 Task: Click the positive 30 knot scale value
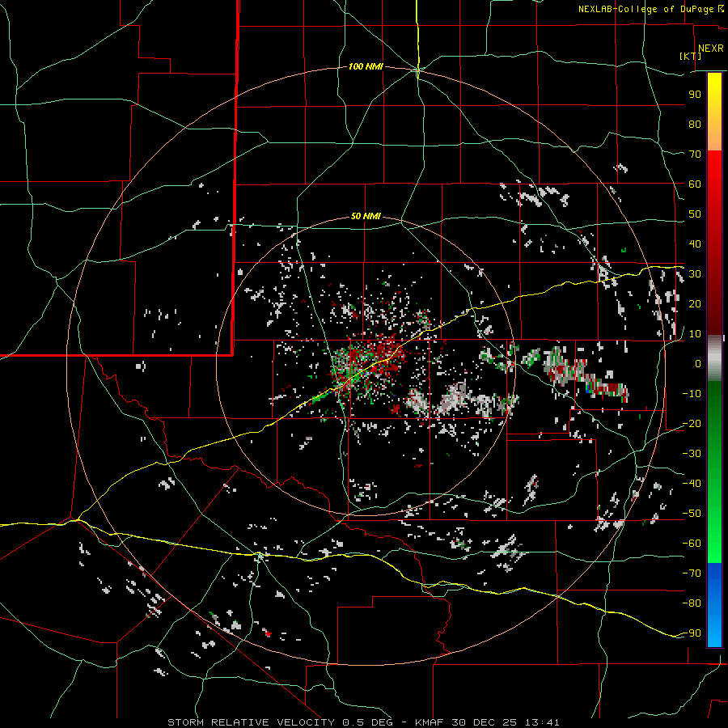click(695, 274)
